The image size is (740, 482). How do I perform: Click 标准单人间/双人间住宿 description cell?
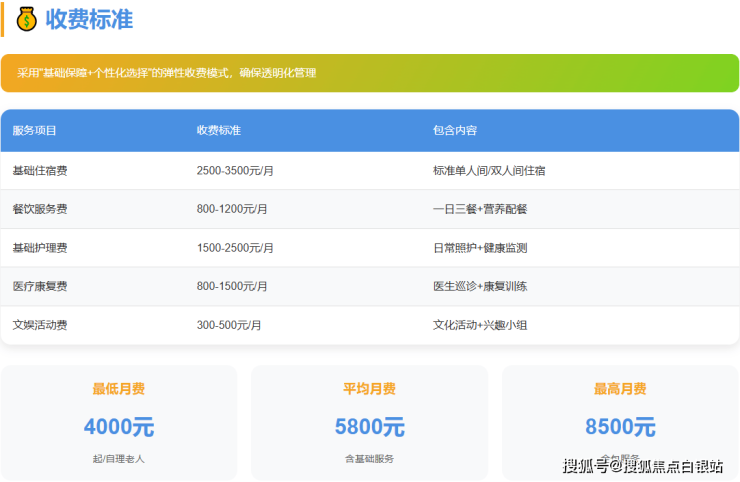click(x=489, y=171)
